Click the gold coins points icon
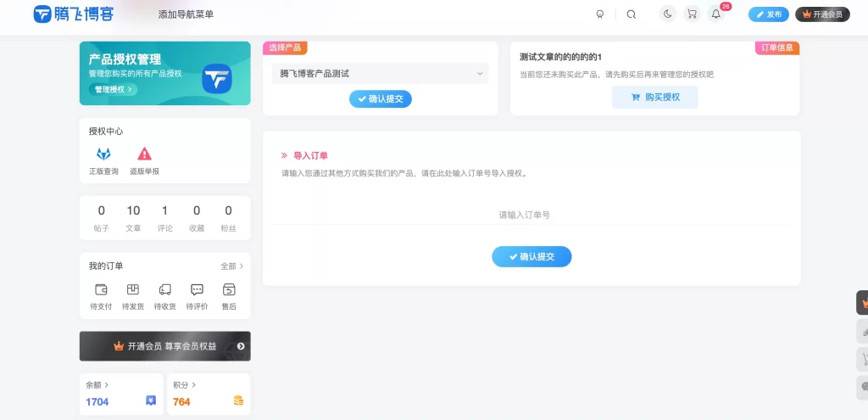Image resolution: width=868 pixels, height=420 pixels. [x=238, y=400]
